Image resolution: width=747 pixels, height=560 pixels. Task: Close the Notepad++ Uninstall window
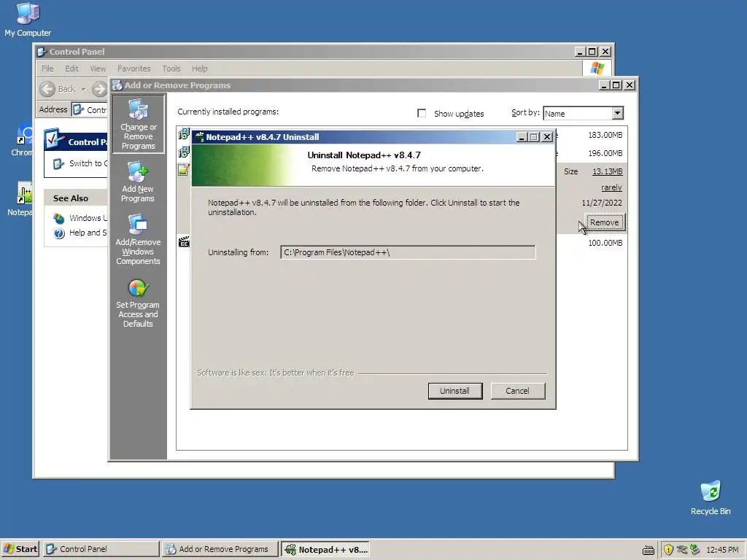(547, 137)
